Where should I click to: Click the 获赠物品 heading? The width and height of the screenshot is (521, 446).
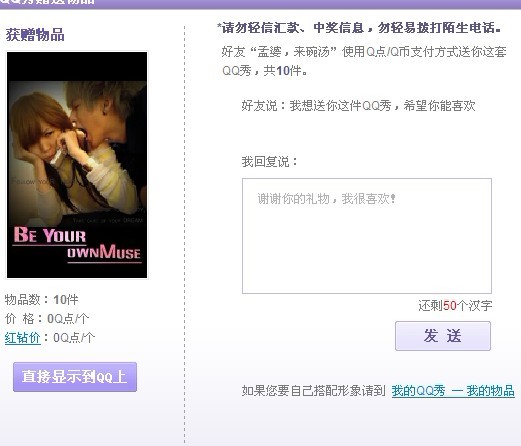pos(35,35)
